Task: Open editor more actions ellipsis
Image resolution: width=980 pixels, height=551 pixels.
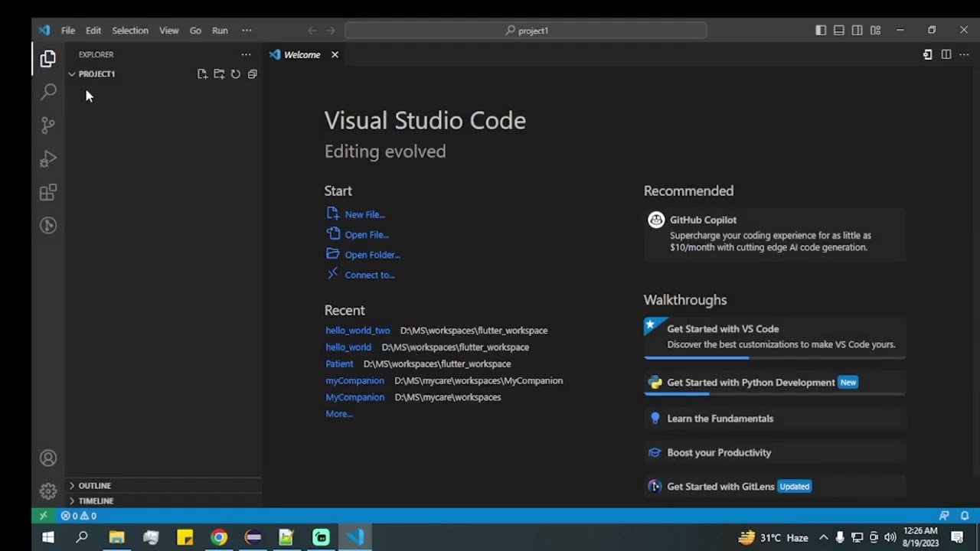Action: click(x=964, y=54)
